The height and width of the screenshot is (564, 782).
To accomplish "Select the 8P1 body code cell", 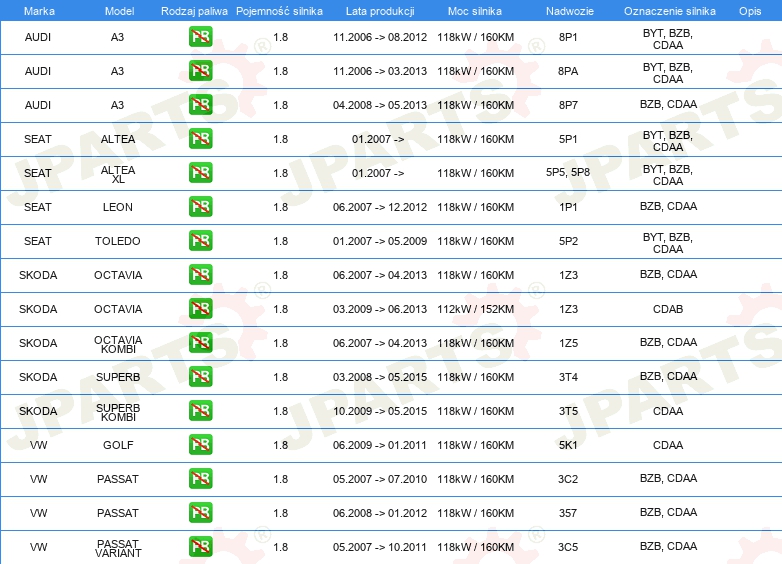I will point(568,37).
